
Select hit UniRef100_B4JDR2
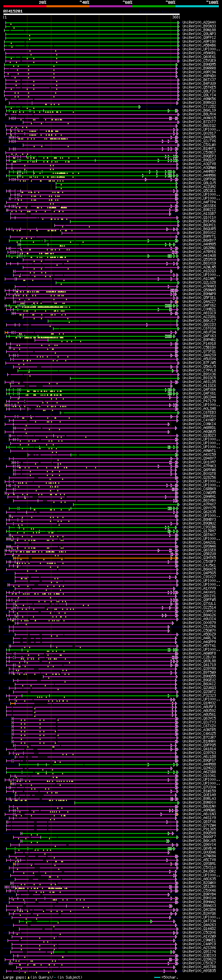point(199,871)
